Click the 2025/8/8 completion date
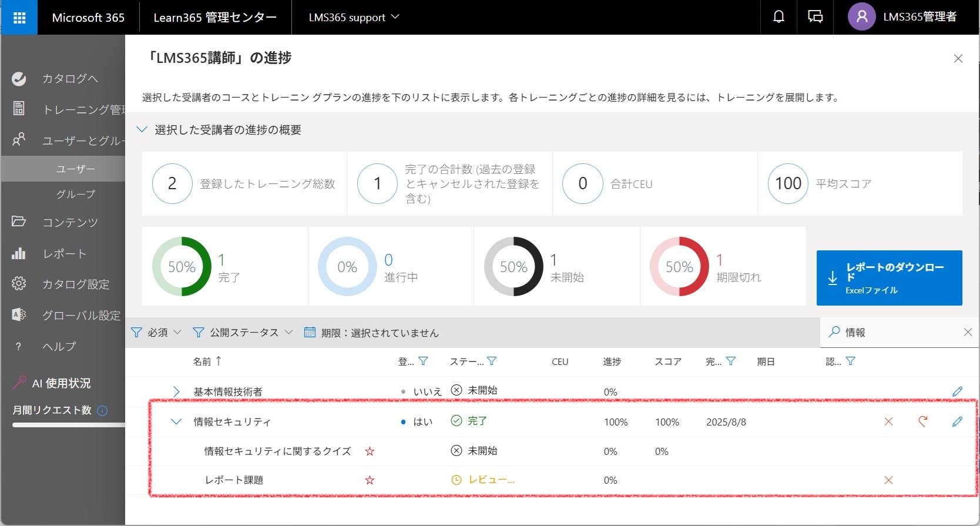 pos(726,422)
